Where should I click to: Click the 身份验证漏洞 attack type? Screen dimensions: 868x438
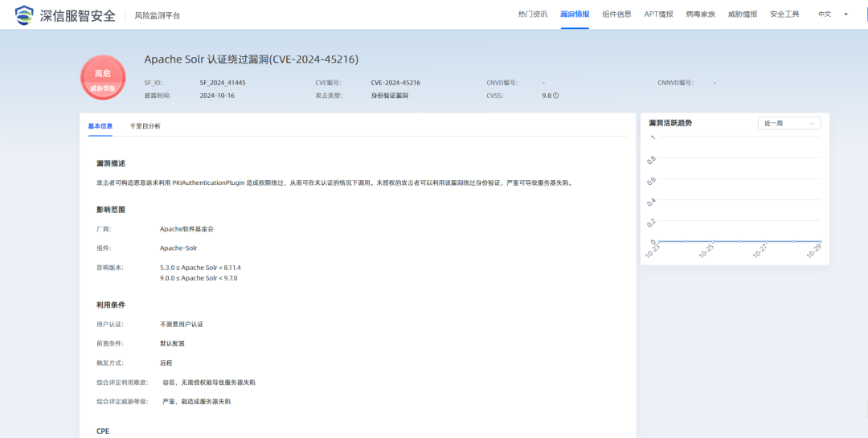pos(390,96)
